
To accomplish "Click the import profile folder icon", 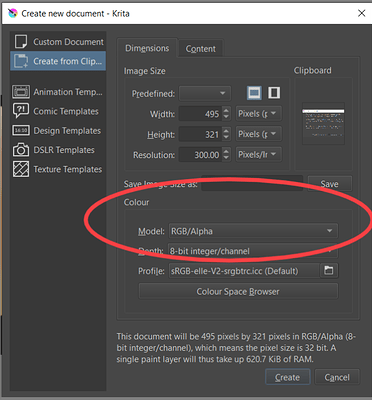I will click(x=329, y=270).
